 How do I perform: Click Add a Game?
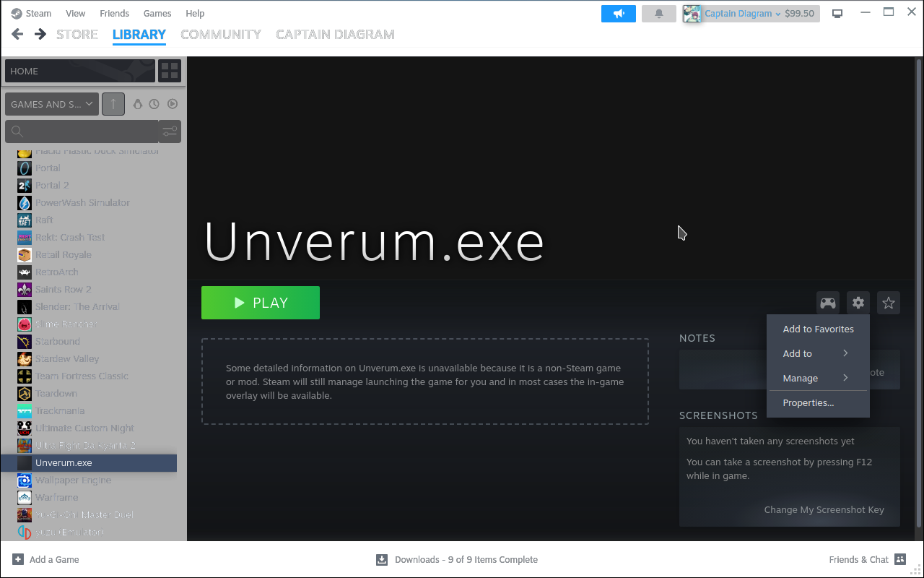(x=45, y=559)
